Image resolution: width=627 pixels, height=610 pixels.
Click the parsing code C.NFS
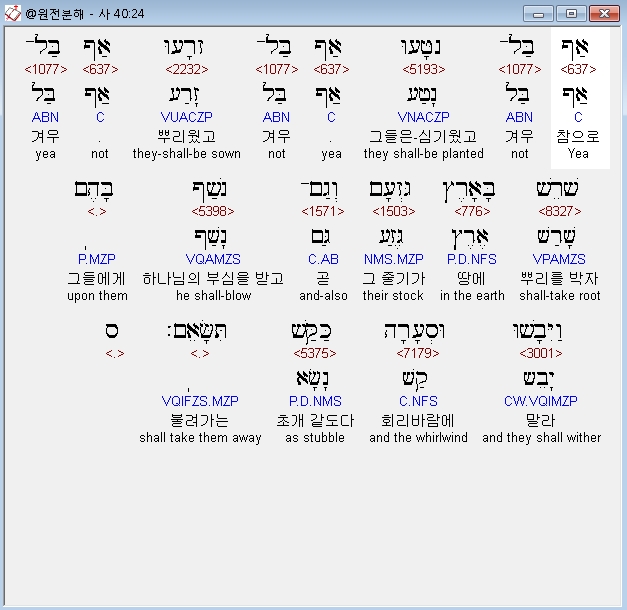pyautogui.click(x=418, y=401)
